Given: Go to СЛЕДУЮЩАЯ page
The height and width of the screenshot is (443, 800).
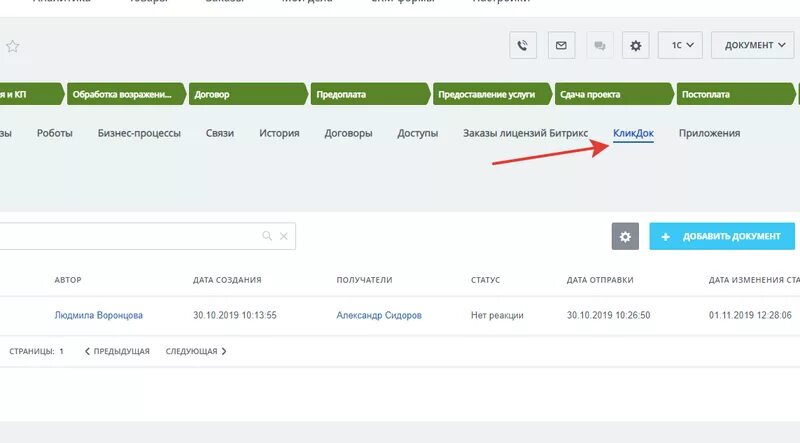Looking at the screenshot, I should (x=196, y=351).
